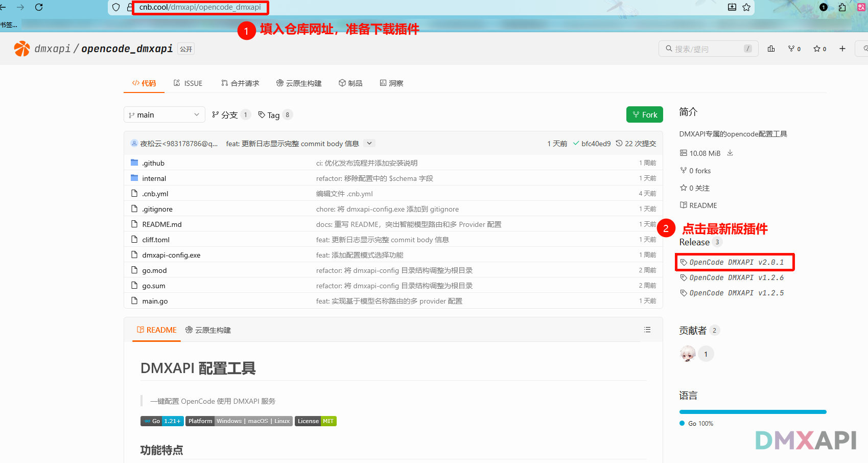
Task: Open the main.go file
Action: 155,301
